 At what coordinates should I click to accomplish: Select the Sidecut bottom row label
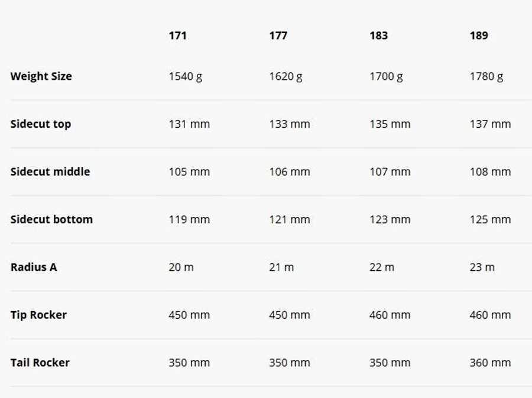51,219
